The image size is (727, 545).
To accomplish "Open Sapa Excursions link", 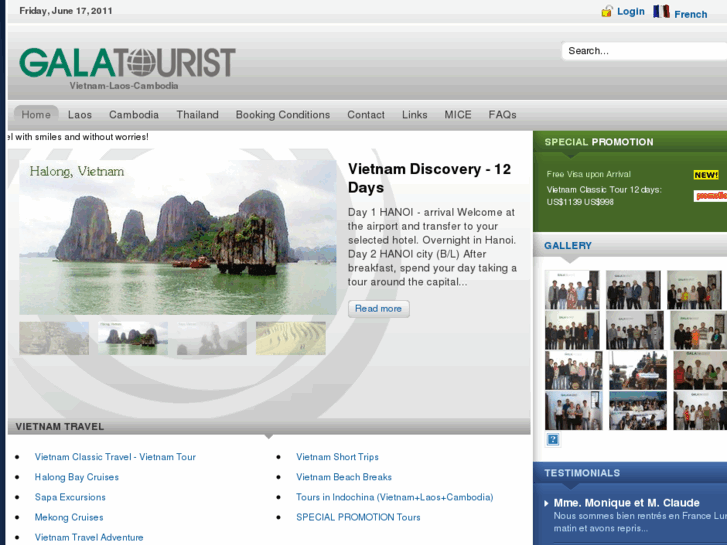I will coord(70,497).
